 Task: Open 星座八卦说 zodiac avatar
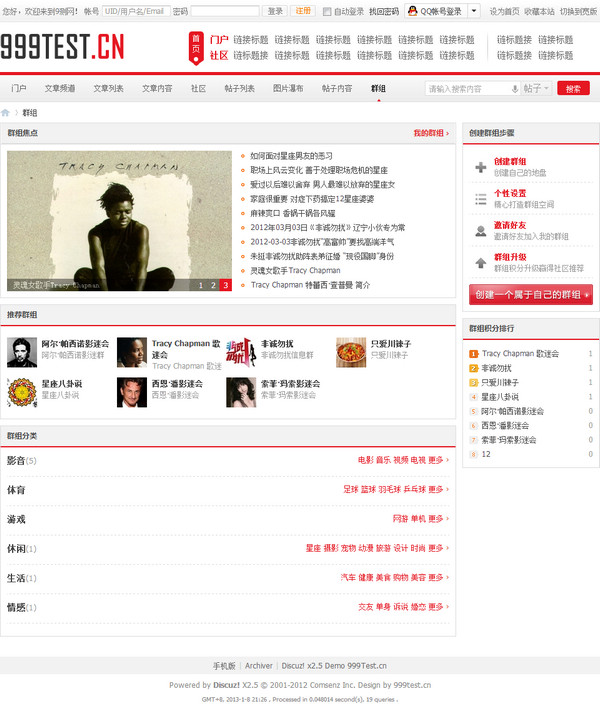point(22,392)
